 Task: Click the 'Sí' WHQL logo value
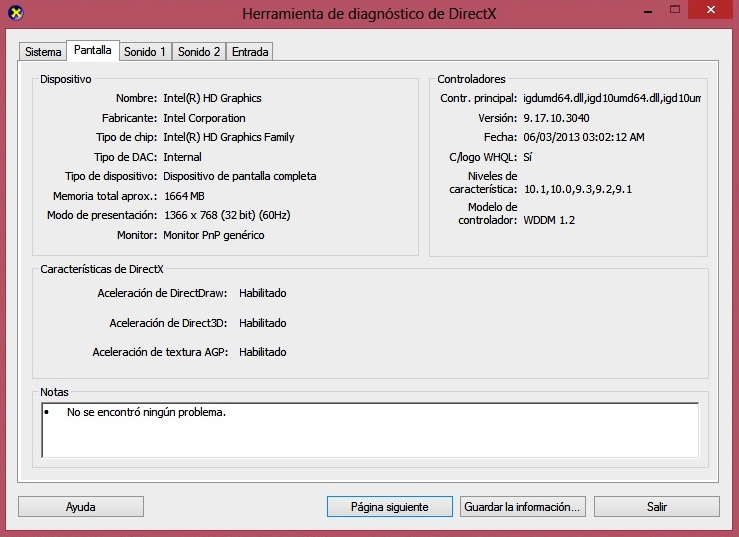[x=527, y=157]
